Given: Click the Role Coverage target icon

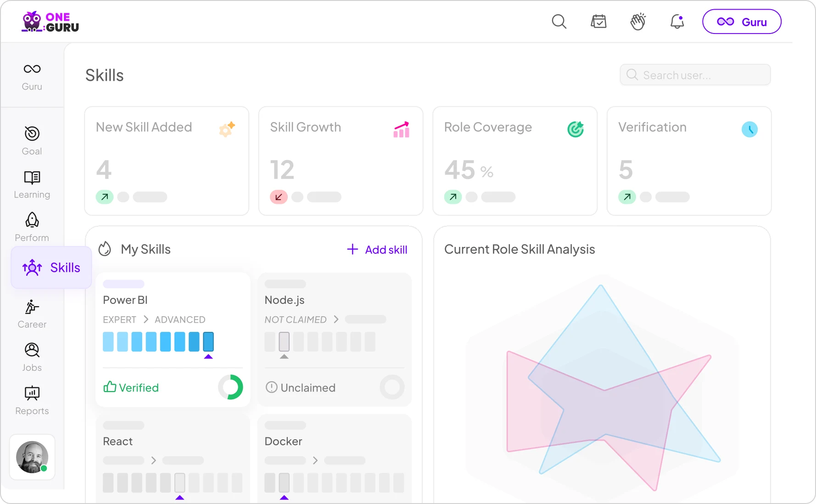Looking at the screenshot, I should click(576, 129).
